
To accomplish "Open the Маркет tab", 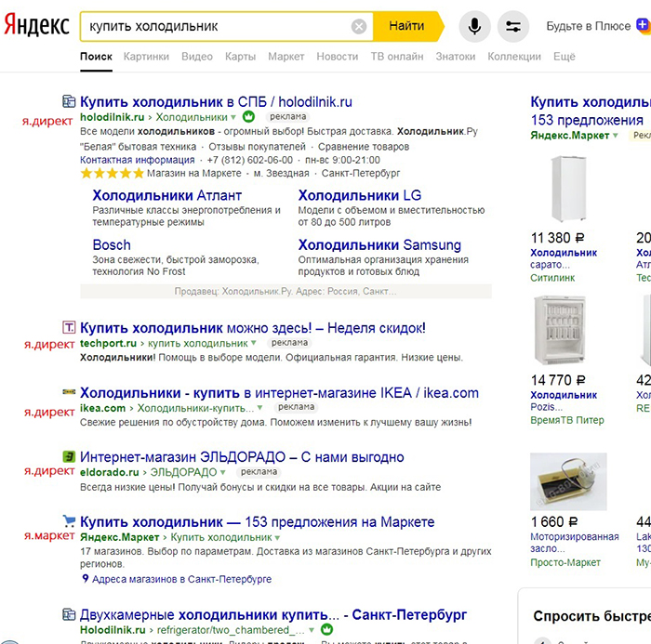I will 286,57.
